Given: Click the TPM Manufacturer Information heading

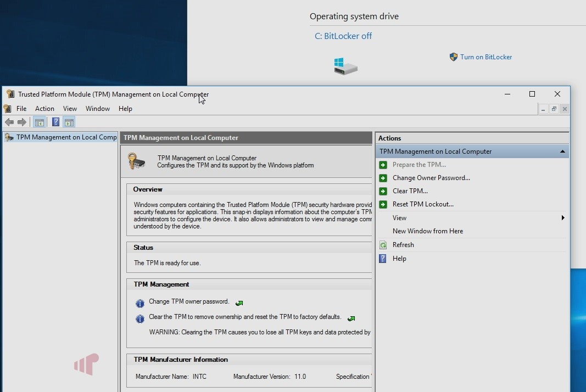Looking at the screenshot, I should [181, 360].
